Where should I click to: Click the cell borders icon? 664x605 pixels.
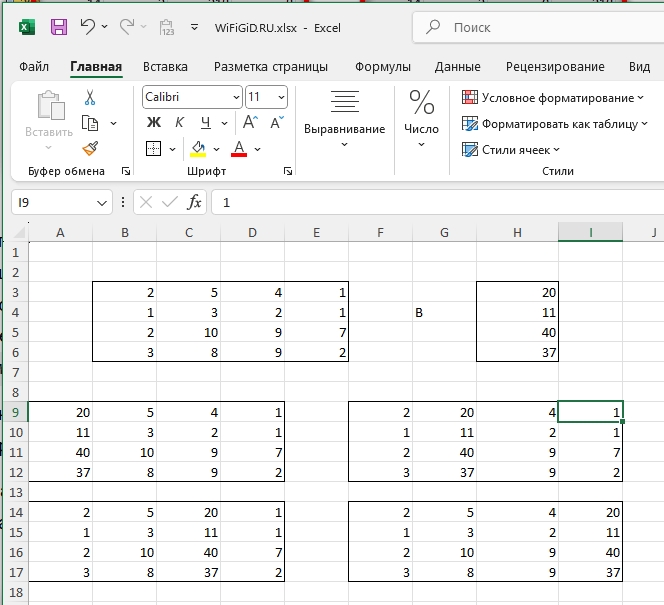click(x=153, y=149)
